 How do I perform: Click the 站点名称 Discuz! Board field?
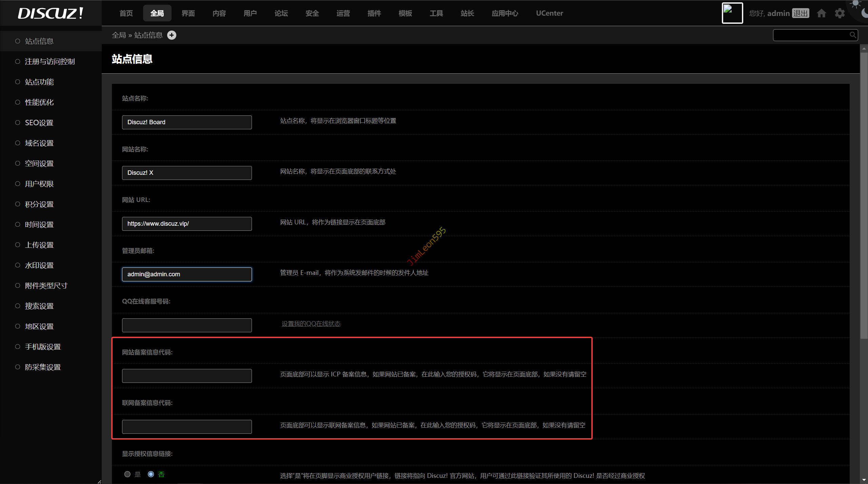(187, 122)
